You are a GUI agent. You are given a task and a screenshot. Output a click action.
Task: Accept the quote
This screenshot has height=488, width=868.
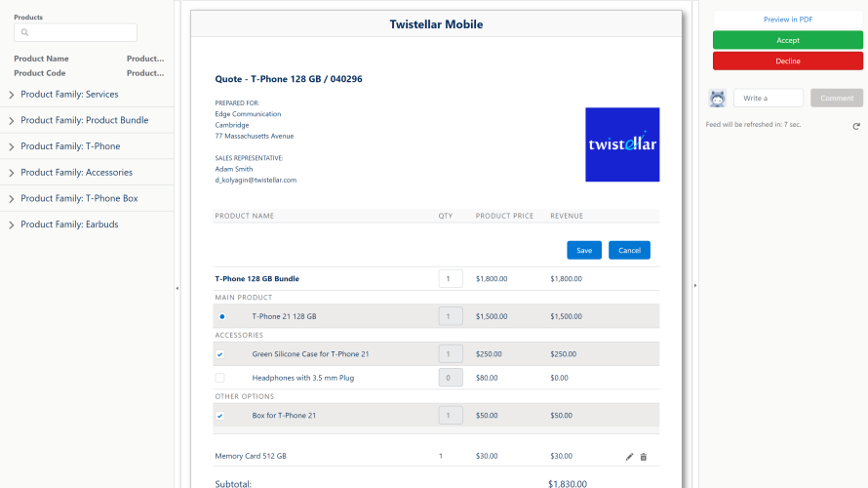(x=788, y=40)
